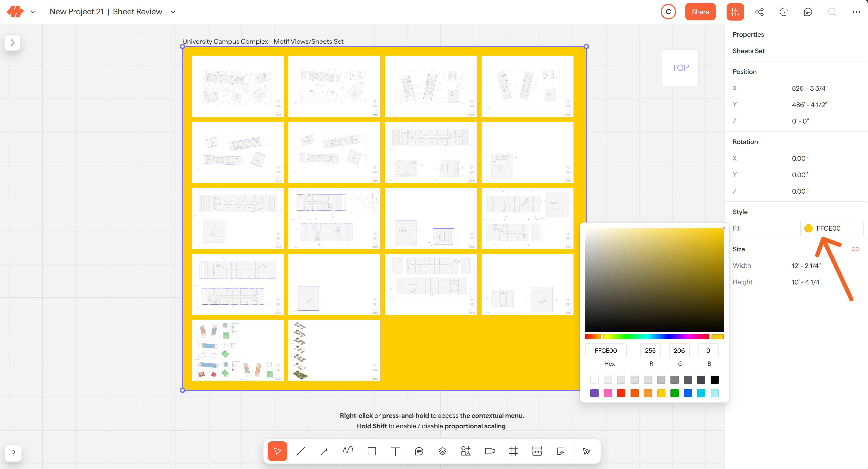The width and height of the screenshot is (868, 469).
Task: Expand the Sheet Review title dropdown
Action: [x=173, y=12]
